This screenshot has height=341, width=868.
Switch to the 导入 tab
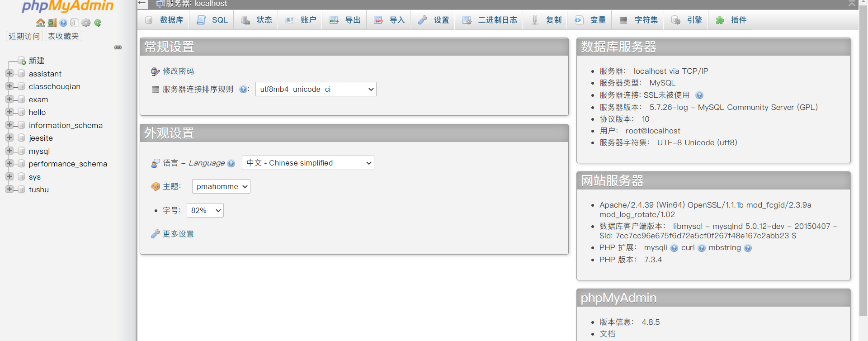click(x=390, y=20)
